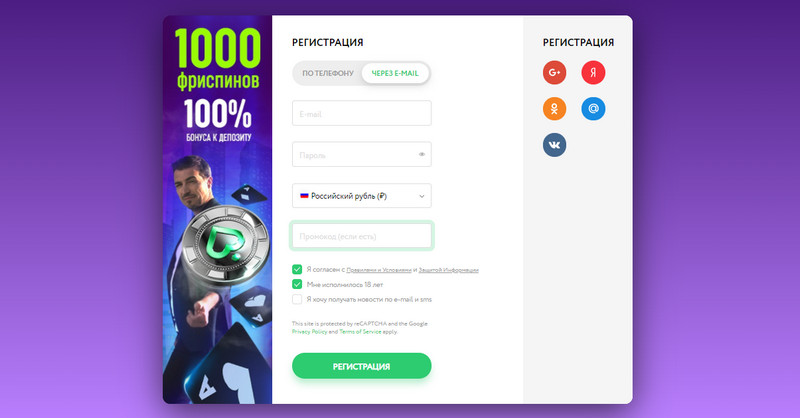This screenshot has width=800, height=418.
Task: Open the Российский рубль currency dropdown
Action: click(361, 195)
